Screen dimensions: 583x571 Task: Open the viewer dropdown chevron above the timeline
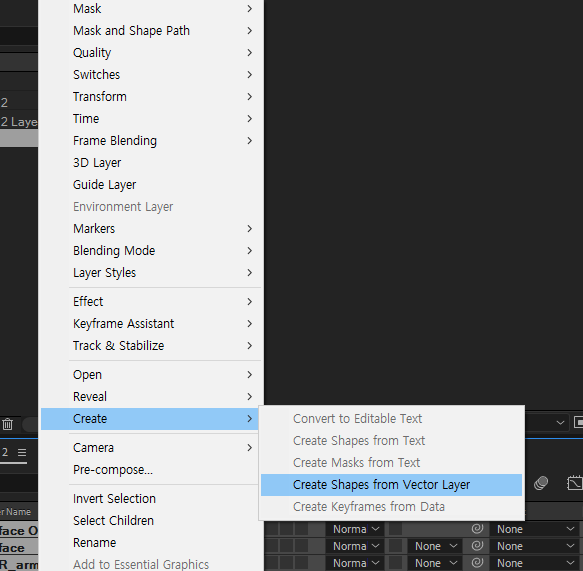click(x=560, y=423)
